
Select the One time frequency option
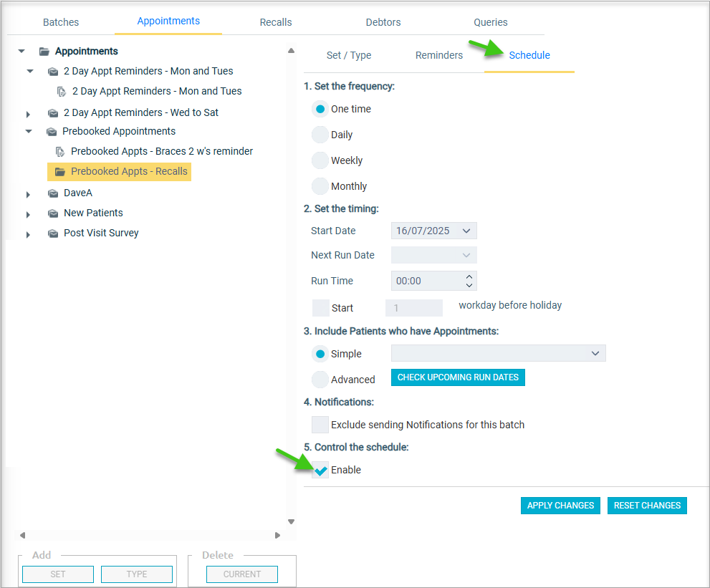[320, 109]
